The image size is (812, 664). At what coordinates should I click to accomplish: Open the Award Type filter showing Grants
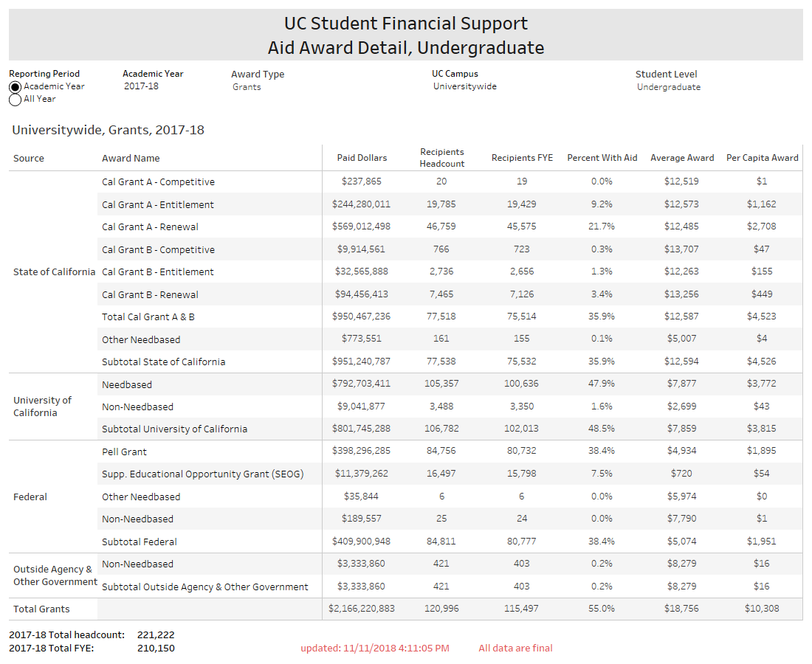tap(247, 86)
